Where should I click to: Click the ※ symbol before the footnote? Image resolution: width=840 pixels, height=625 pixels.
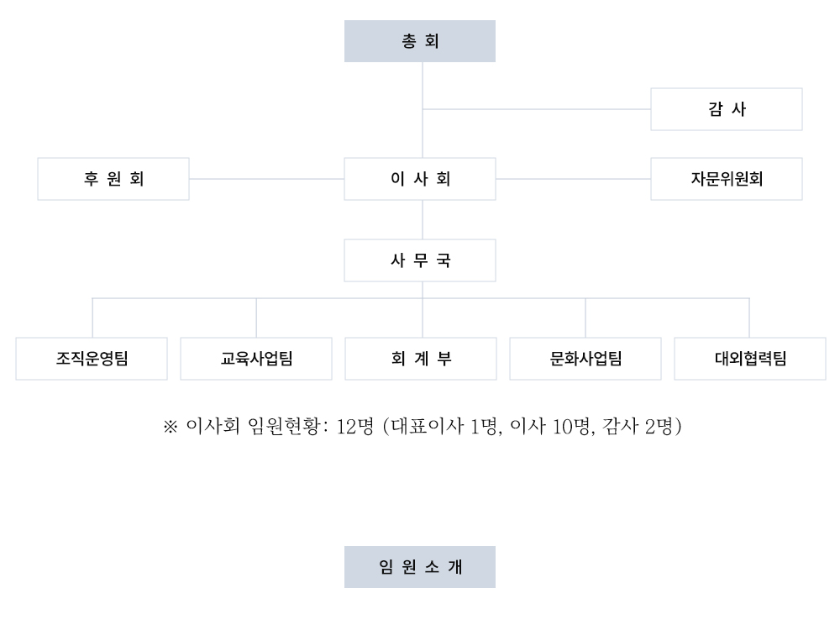[171, 427]
